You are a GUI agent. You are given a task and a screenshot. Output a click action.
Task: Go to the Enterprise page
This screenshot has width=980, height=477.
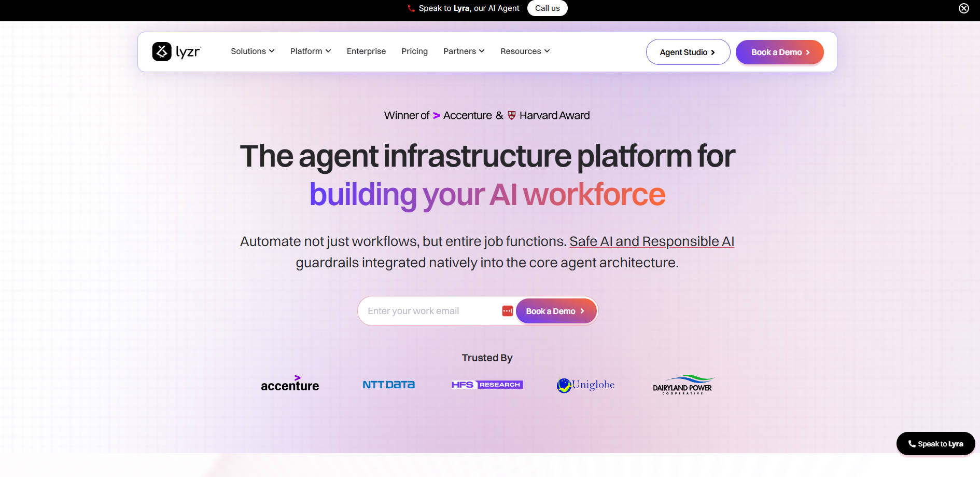point(366,51)
